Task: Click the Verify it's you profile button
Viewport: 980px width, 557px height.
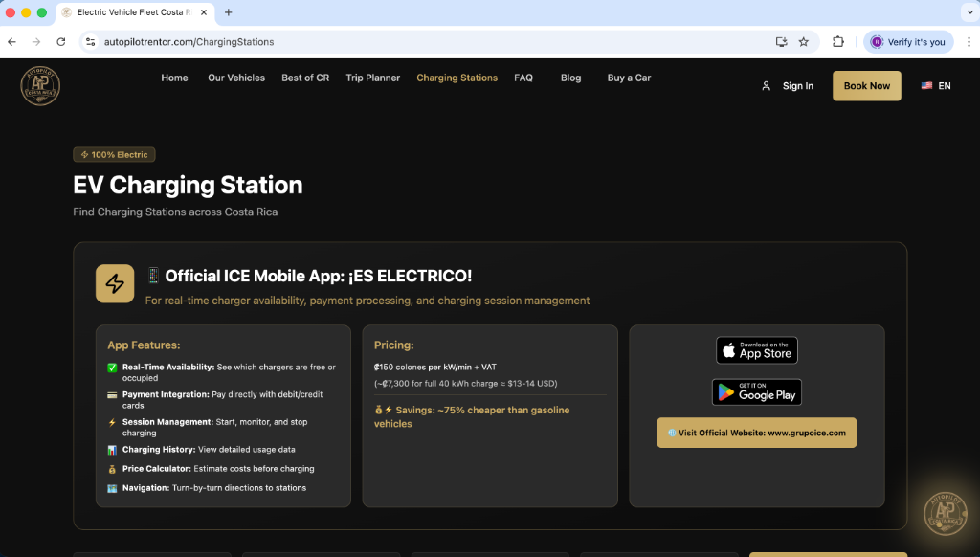Action: tap(908, 42)
